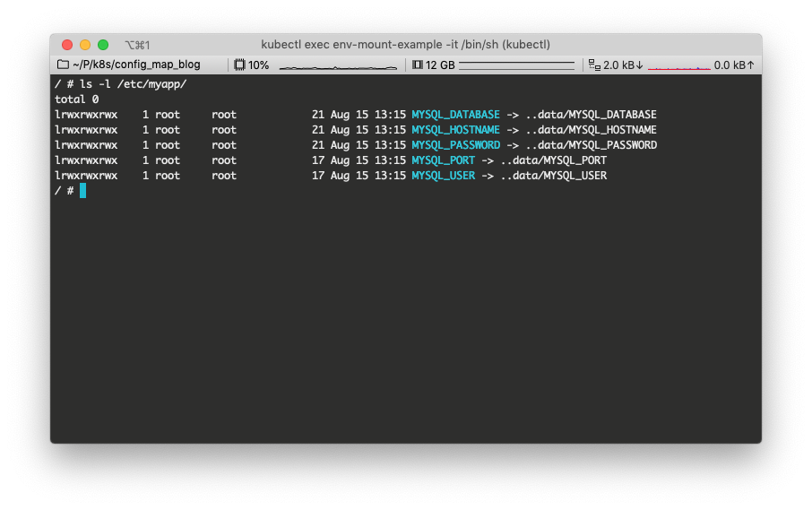Click permissions lrwxrwxrwx in MYSQL_DATABASE row

pos(86,115)
